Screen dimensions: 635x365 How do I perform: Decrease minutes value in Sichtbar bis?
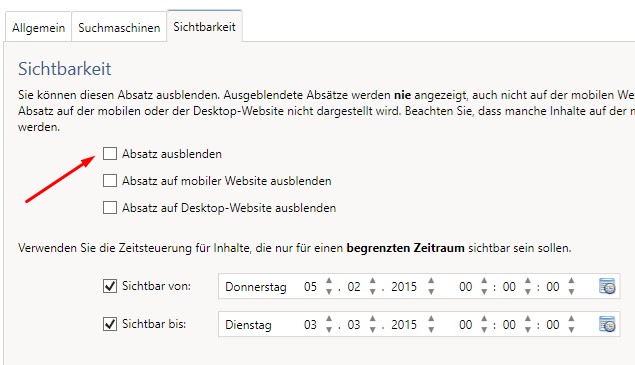coord(528,329)
